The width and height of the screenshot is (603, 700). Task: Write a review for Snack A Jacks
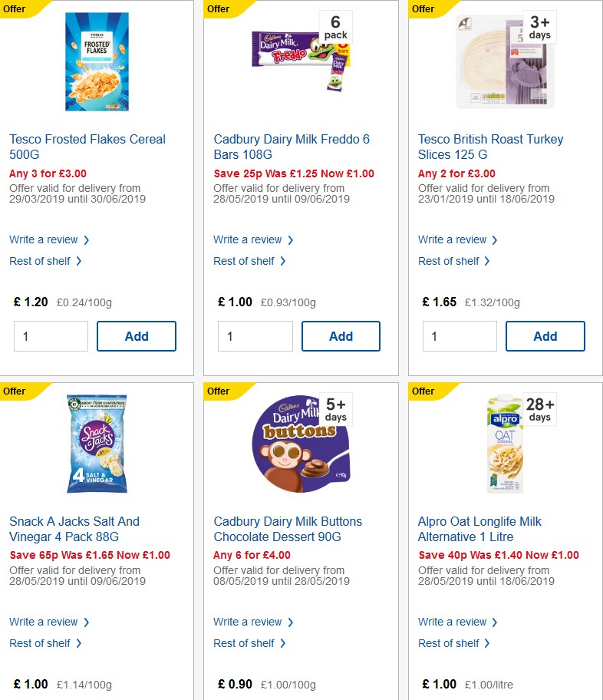44,622
